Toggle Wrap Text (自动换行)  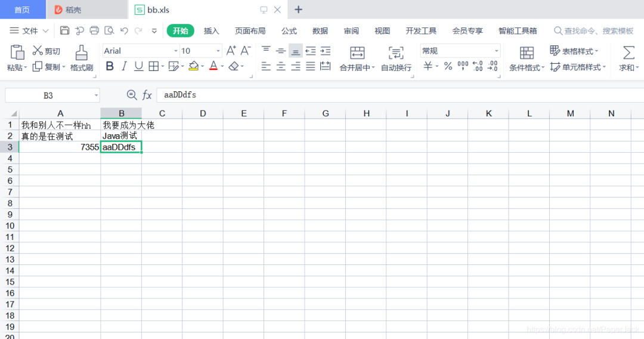[396, 58]
